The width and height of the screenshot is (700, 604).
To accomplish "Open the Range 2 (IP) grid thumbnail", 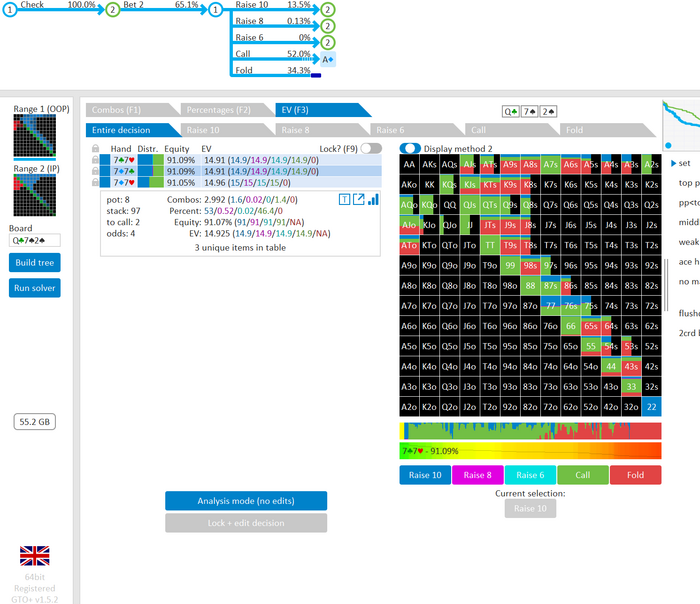I will 34,195.
